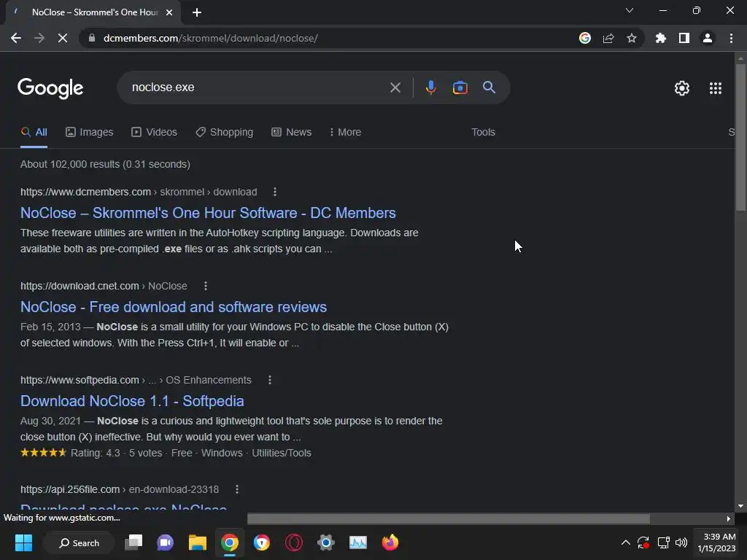
Task: Go back to the previous page
Action: [16, 38]
